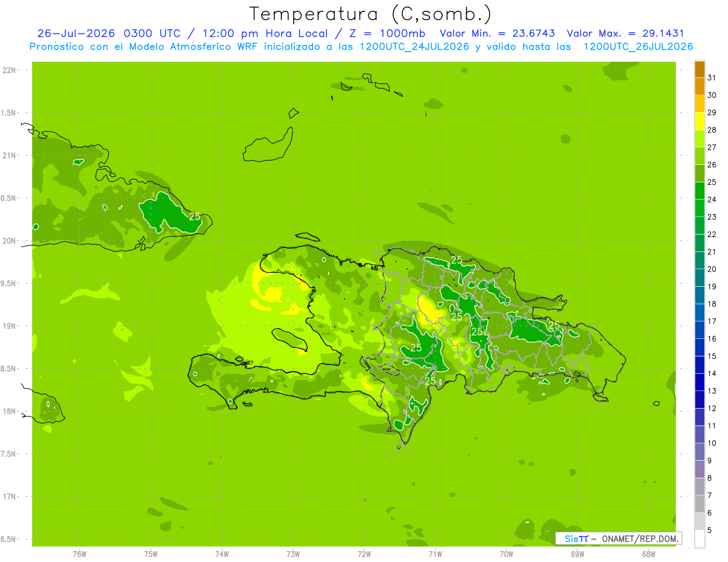The width and height of the screenshot is (728, 562).
Task: Click the colorbar value label "5"
Action: click(710, 530)
